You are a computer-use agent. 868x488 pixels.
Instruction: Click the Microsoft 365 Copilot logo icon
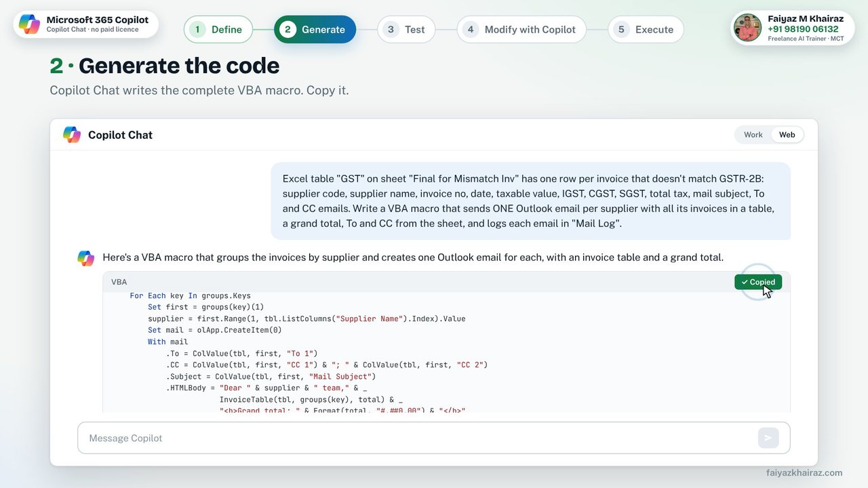point(29,24)
